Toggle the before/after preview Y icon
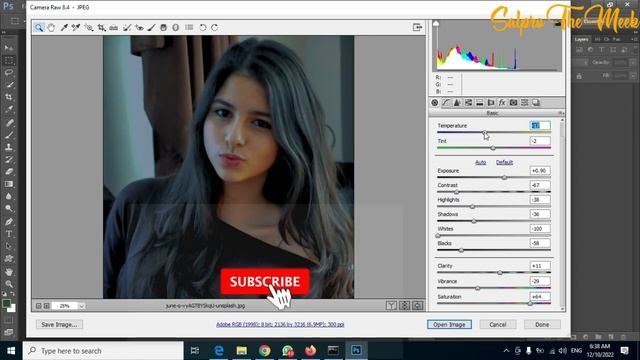Image resolution: width=640 pixels, height=360 pixels. point(391,305)
